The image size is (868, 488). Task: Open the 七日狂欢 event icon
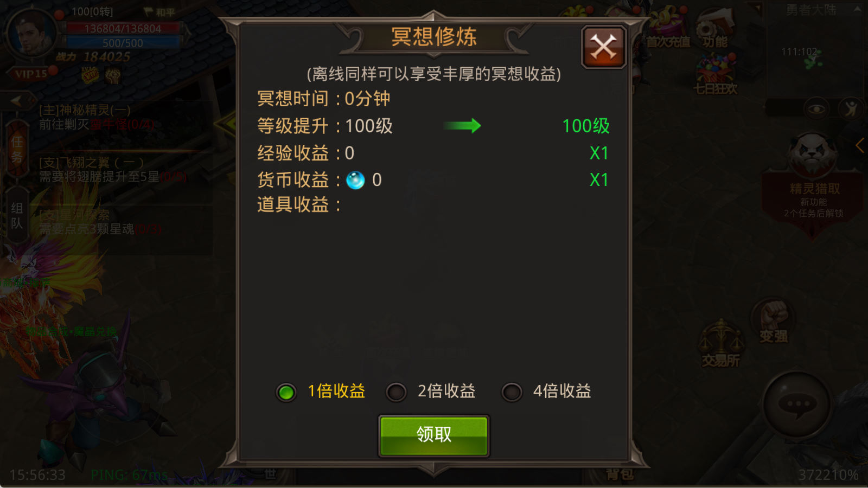pyautogui.click(x=716, y=74)
